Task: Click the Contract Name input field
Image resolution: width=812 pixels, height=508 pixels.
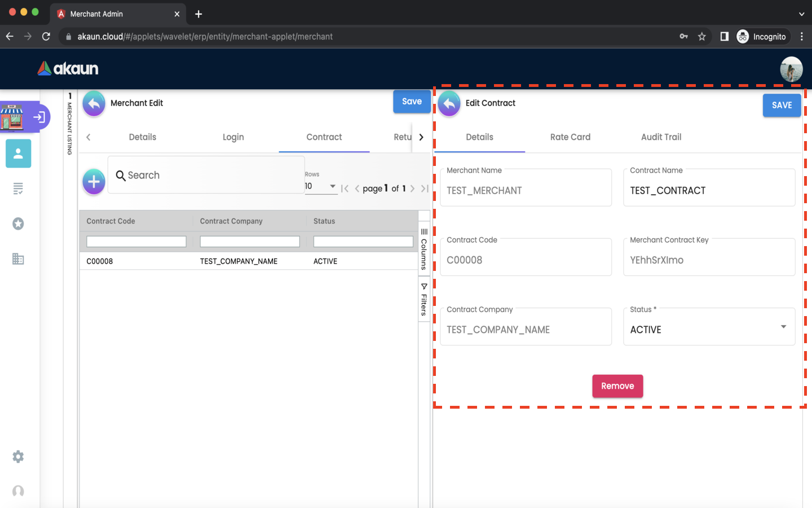Action: (x=709, y=191)
